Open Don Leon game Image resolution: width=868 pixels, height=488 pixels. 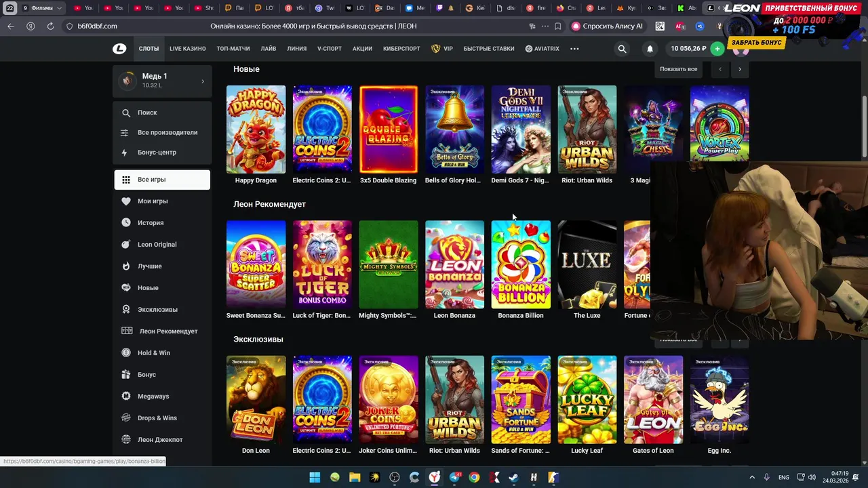tap(256, 399)
